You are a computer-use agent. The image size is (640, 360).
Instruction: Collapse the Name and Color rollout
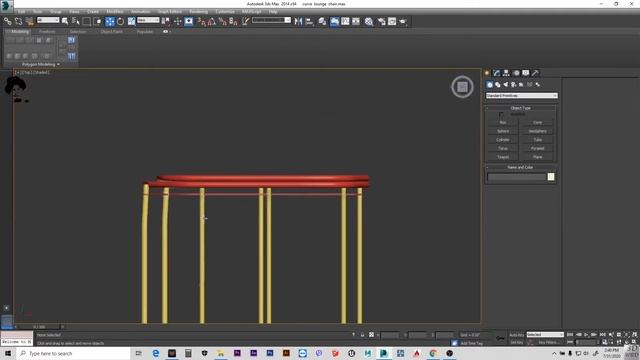[521, 167]
